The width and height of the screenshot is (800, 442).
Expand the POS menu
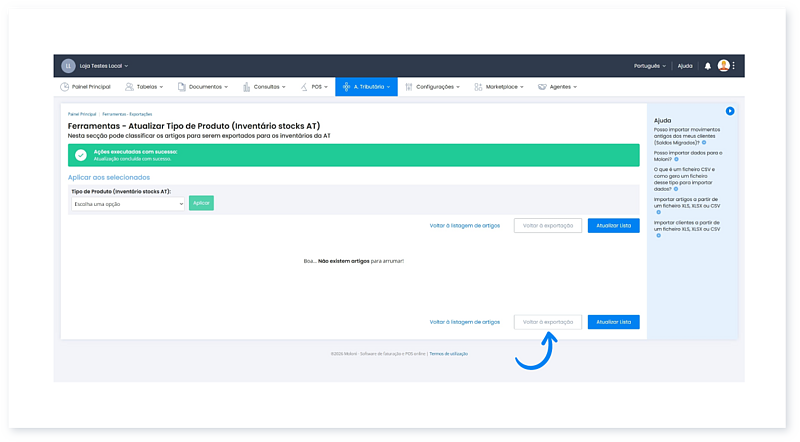pyautogui.click(x=319, y=87)
